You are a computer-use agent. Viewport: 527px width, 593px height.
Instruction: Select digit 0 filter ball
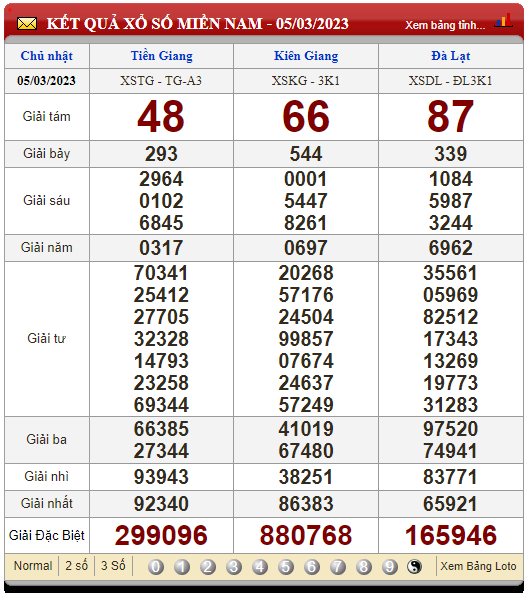156,567
